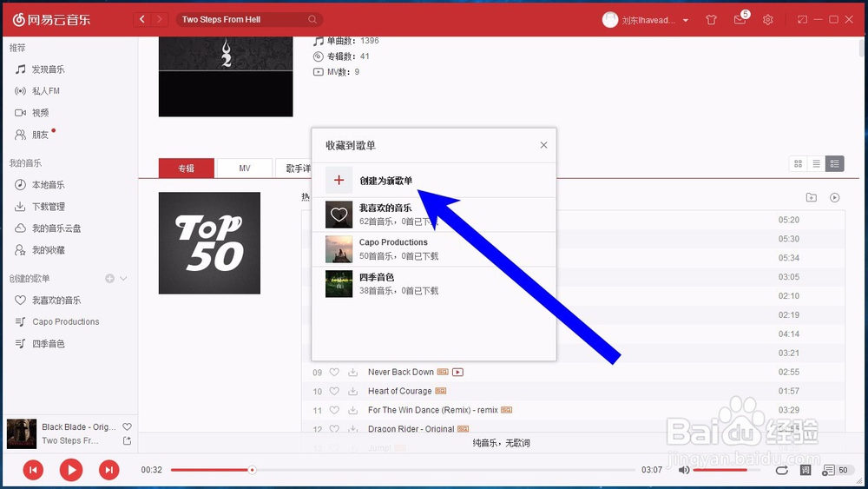
Task: Select the 专辑 tab
Action: pyautogui.click(x=186, y=168)
